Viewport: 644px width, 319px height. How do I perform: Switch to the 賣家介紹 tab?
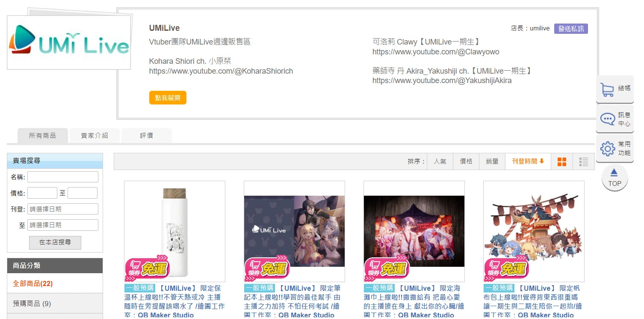click(95, 136)
